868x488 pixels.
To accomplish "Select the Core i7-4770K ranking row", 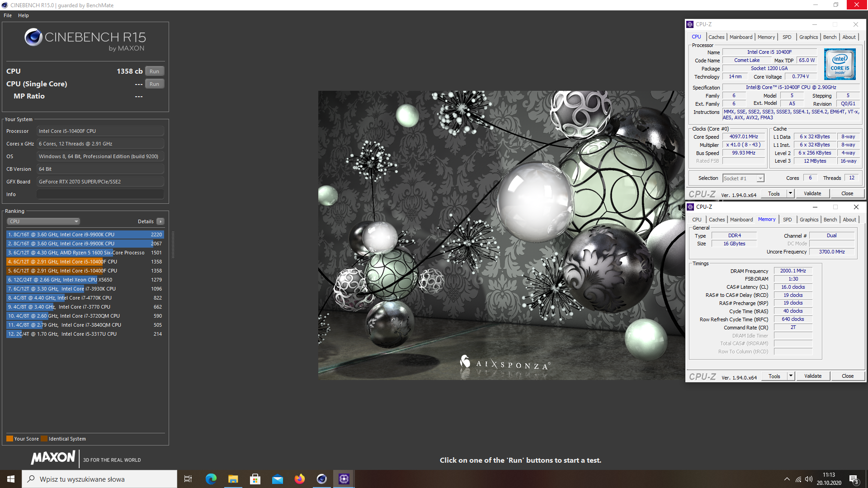I will pos(85,298).
